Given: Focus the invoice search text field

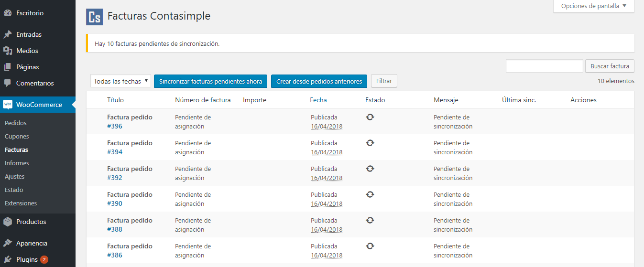Looking at the screenshot, I should click(544, 66).
